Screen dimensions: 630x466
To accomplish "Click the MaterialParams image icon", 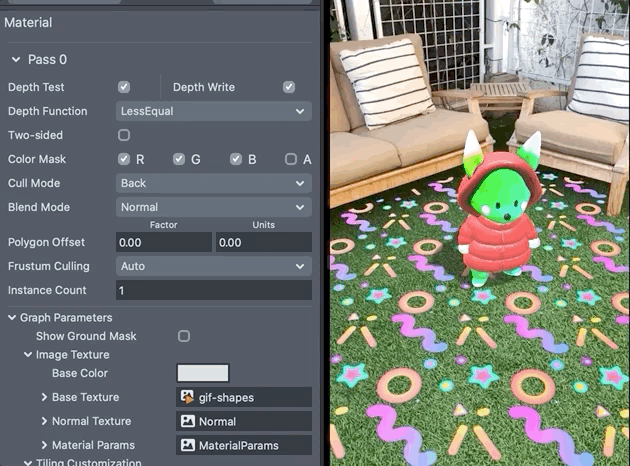I will click(x=188, y=445).
